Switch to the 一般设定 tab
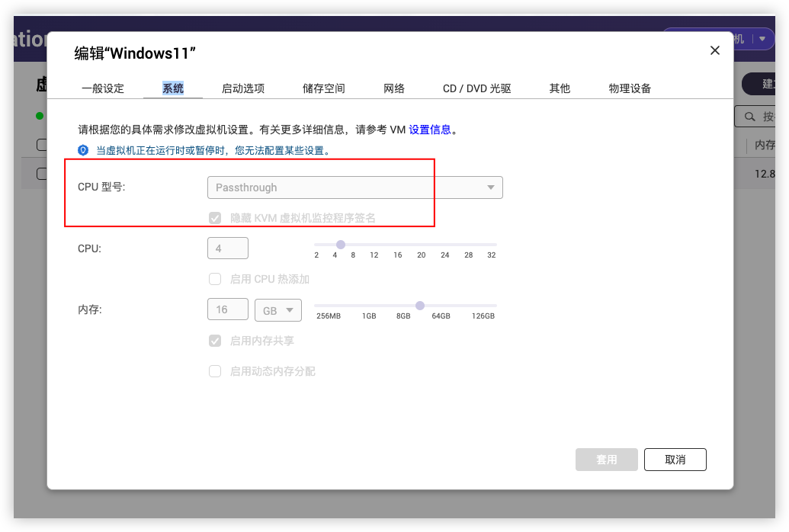The width and height of the screenshot is (789, 532). click(x=103, y=88)
